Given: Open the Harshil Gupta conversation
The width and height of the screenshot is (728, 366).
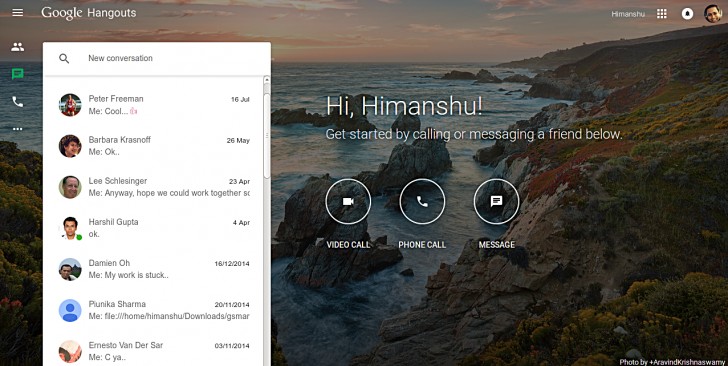Looking at the screenshot, I should click(x=153, y=228).
